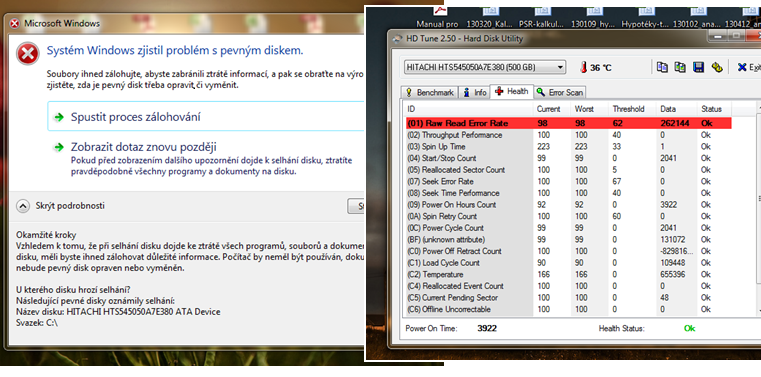Click the Exit button with the X icon
Viewport: 761px width, 377px height.
click(x=748, y=67)
